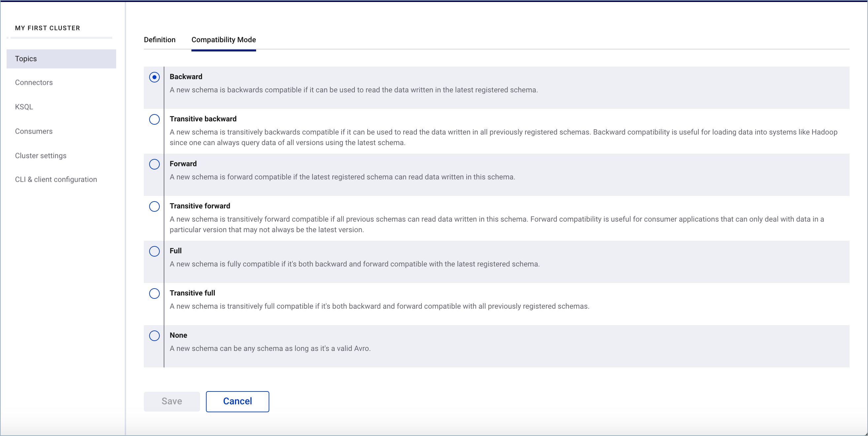The height and width of the screenshot is (436, 868).
Task: Click the Connectors sidebar icon
Action: (x=34, y=82)
